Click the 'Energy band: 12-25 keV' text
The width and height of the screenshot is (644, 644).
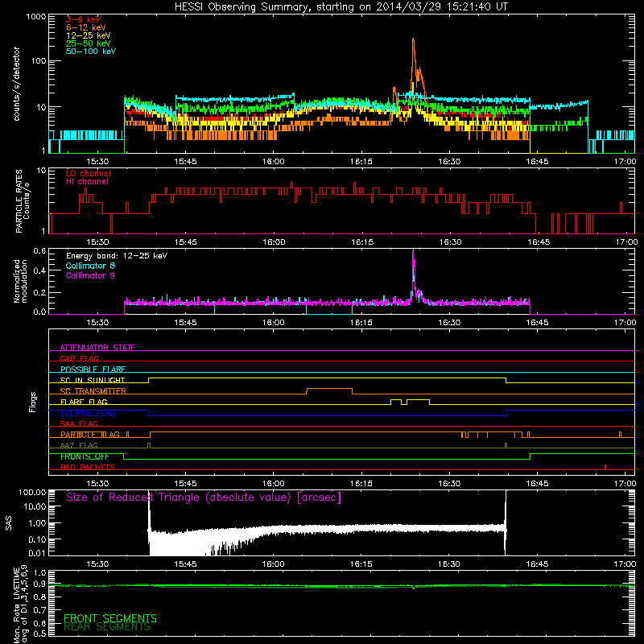tap(117, 256)
